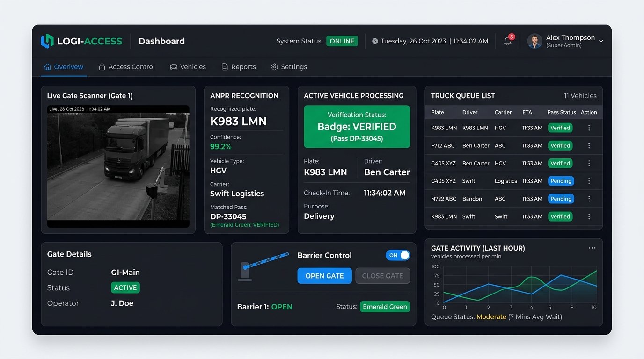Go to the Vehicles tab
The width and height of the screenshot is (644, 359).
[188, 67]
